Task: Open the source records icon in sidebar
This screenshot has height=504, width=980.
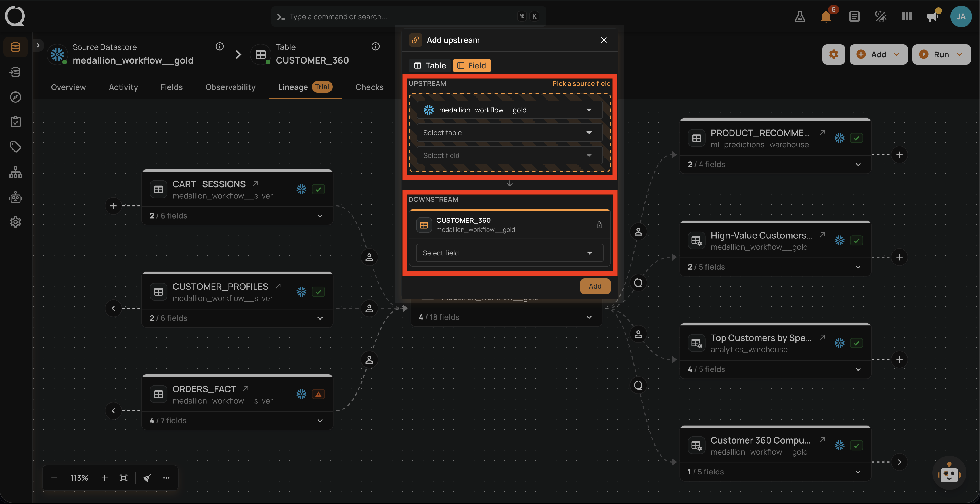Action: (x=15, y=72)
